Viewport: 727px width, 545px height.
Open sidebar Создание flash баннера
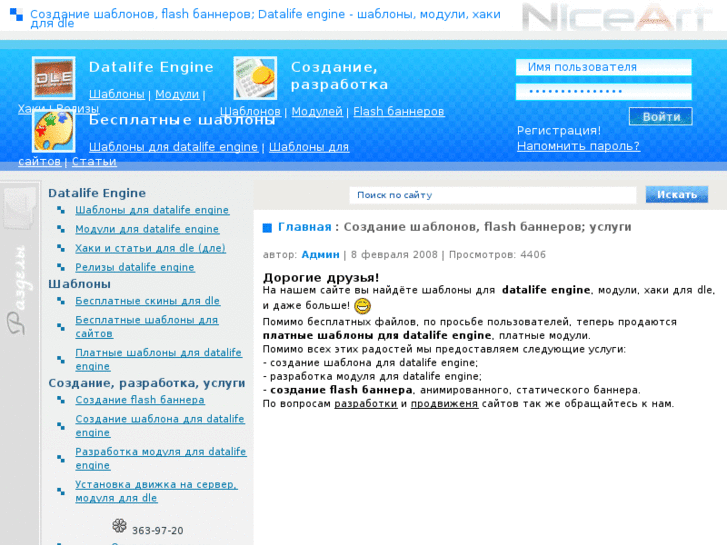click(x=140, y=400)
